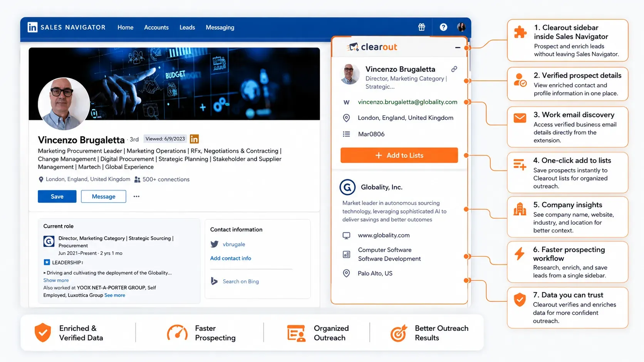The image size is (644, 362).
Task: Click the Enriched & Verified Data shield icon
Action: [x=43, y=333]
